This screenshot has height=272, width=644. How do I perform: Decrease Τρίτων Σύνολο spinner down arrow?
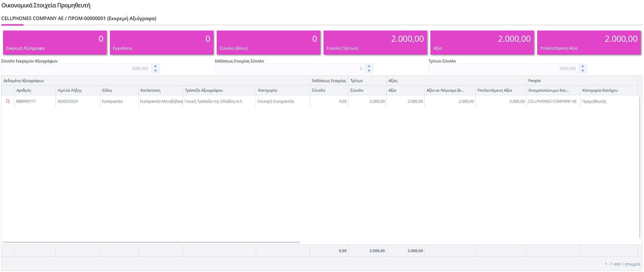click(x=583, y=71)
